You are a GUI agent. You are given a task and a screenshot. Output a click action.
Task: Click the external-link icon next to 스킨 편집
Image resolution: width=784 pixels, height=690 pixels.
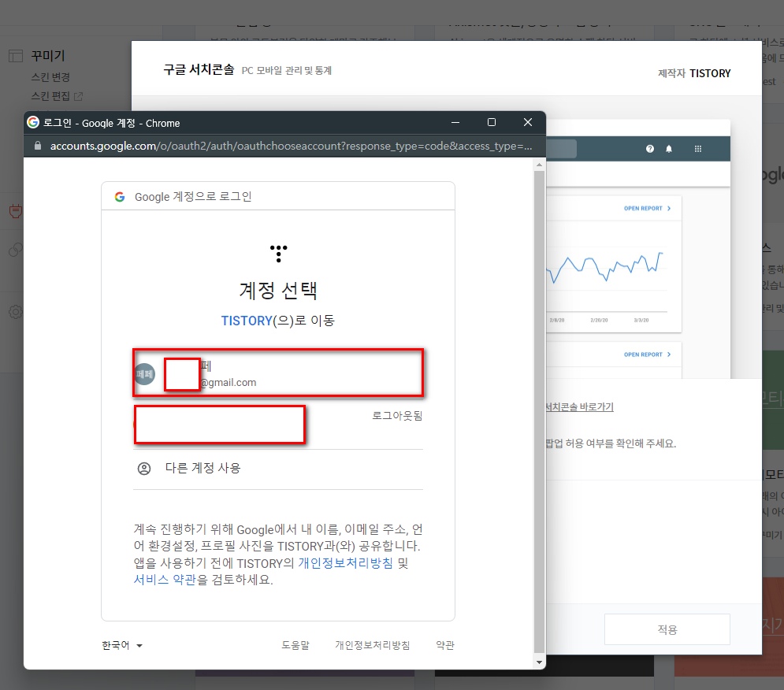[x=79, y=96]
